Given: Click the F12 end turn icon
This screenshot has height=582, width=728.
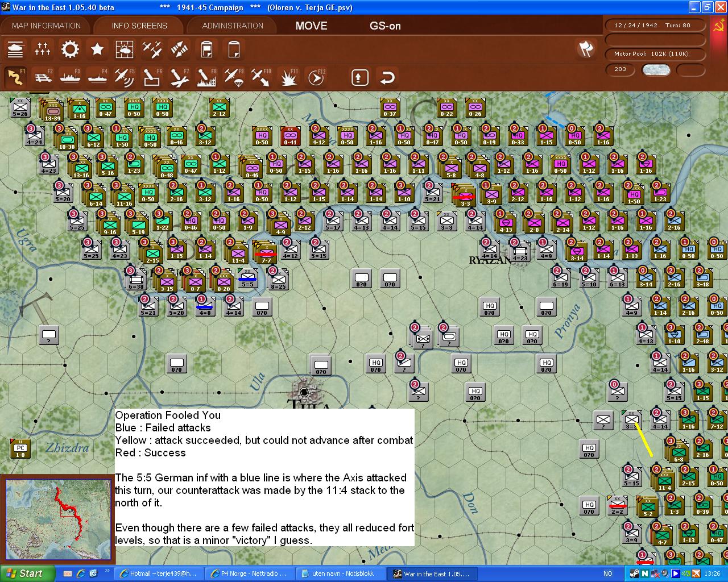Looking at the screenshot, I should point(316,77).
